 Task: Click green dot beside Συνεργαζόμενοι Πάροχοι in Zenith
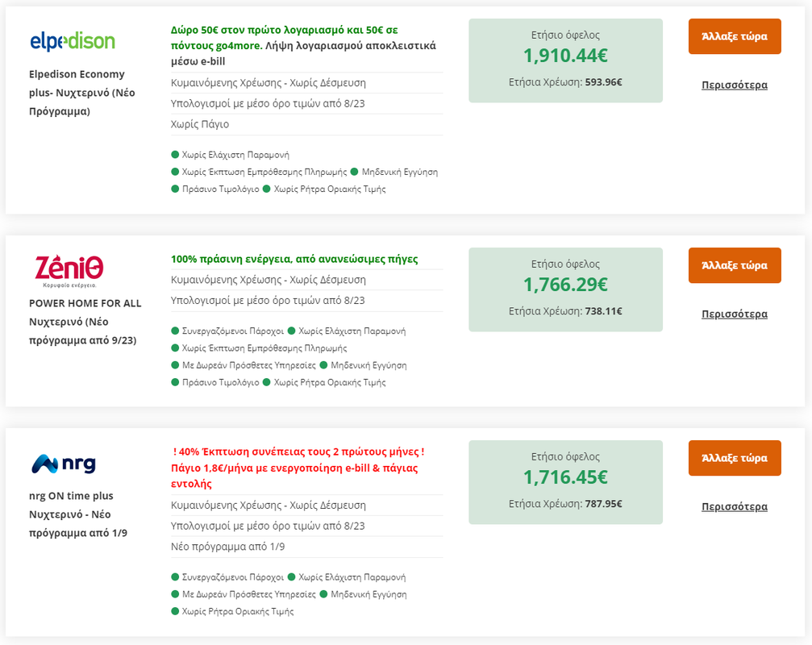click(175, 331)
